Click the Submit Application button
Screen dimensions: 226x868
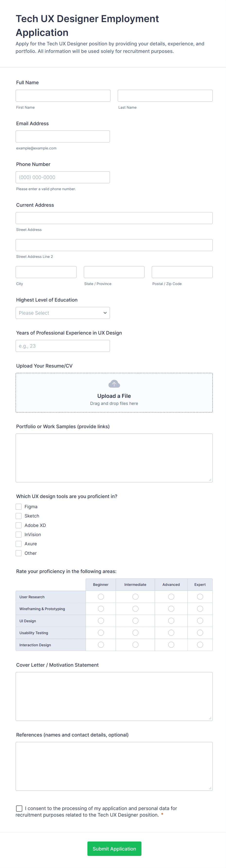pos(114,849)
